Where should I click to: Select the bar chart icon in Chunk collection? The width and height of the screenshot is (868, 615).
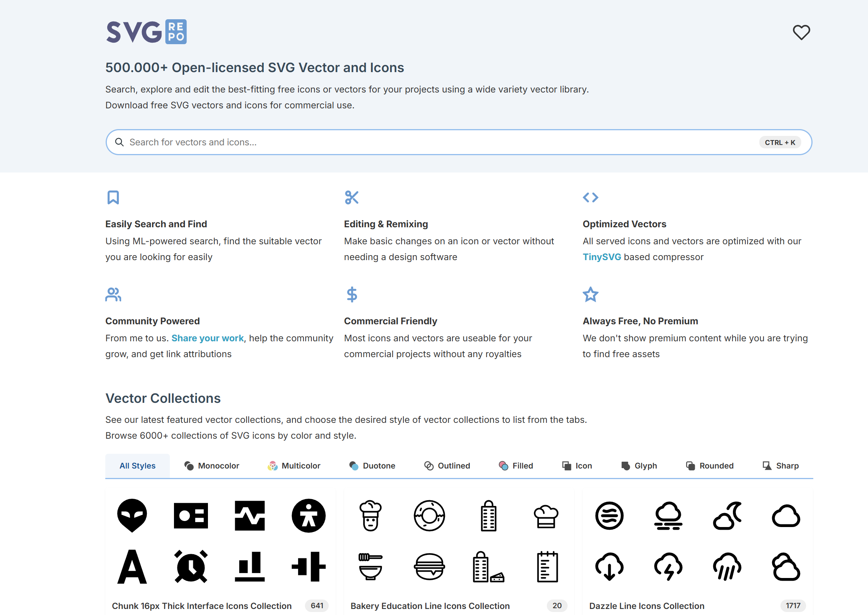(x=250, y=566)
